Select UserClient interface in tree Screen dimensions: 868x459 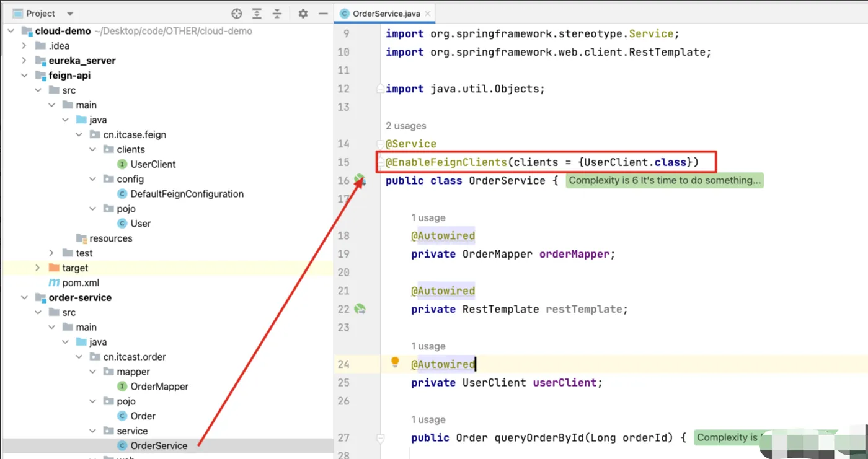coord(153,164)
